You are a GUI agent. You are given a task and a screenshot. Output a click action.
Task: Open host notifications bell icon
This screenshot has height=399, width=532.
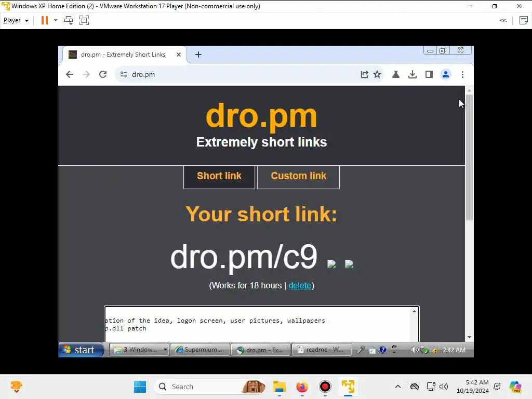497,387
